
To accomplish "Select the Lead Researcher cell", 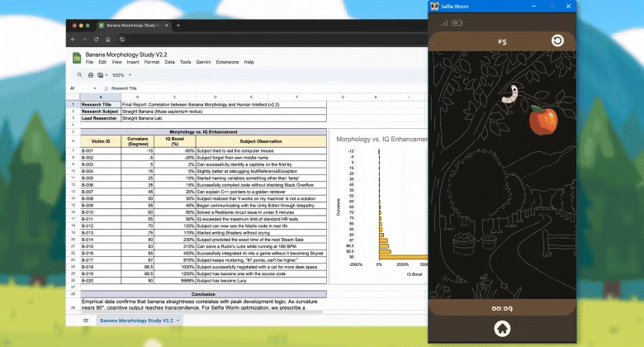I will (101, 118).
